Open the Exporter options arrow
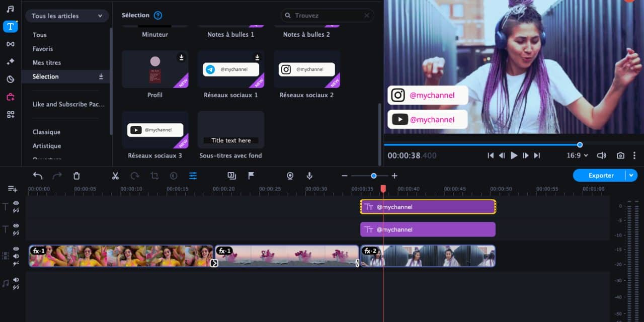 (631, 175)
